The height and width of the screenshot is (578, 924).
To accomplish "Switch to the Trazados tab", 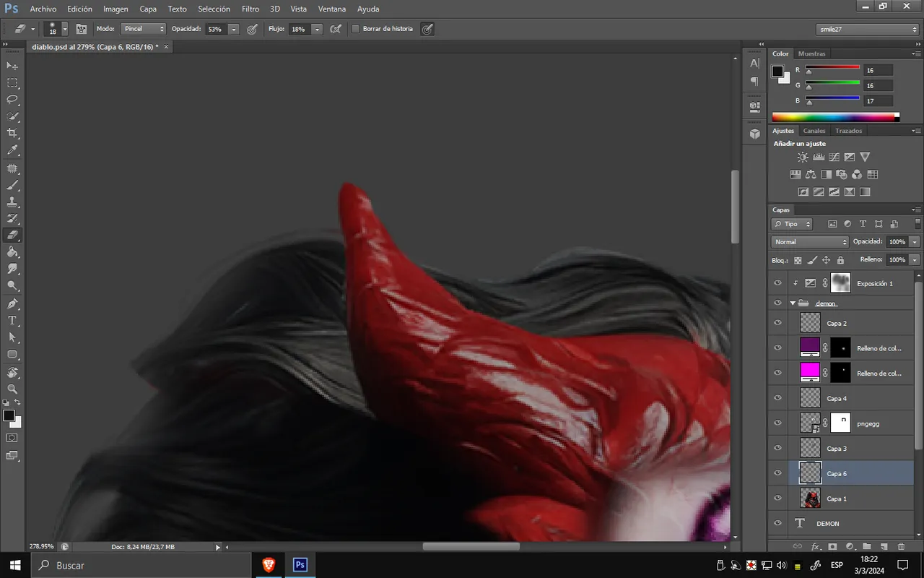I will pos(848,131).
